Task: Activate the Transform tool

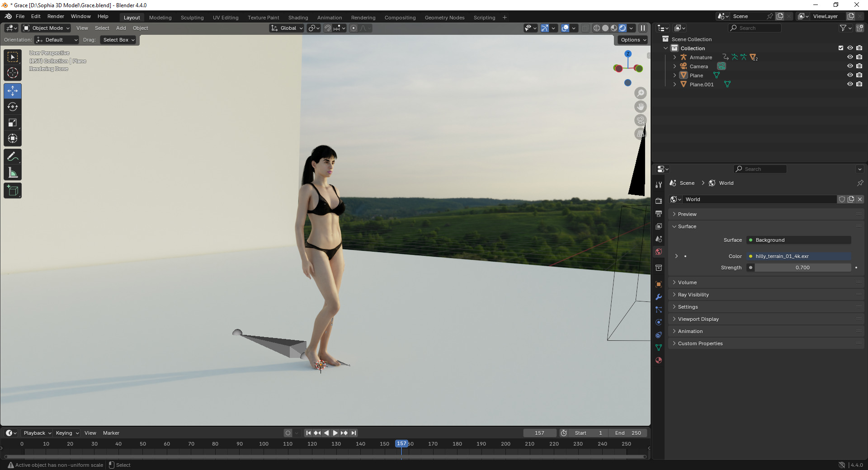Action: point(13,138)
